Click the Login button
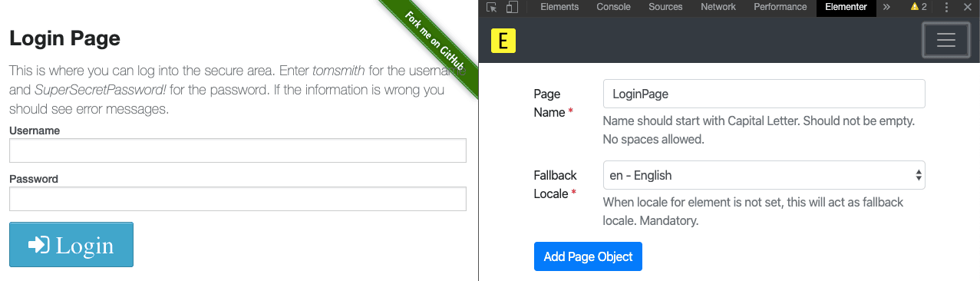The height and width of the screenshot is (281, 980). [x=71, y=245]
